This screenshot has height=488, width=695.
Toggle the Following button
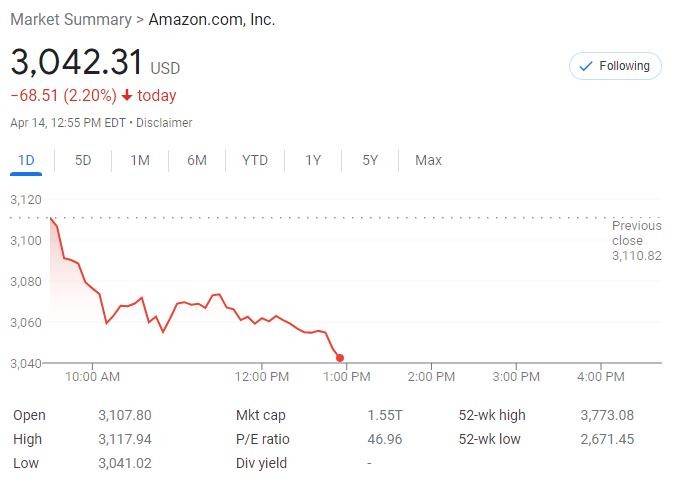tap(615, 66)
